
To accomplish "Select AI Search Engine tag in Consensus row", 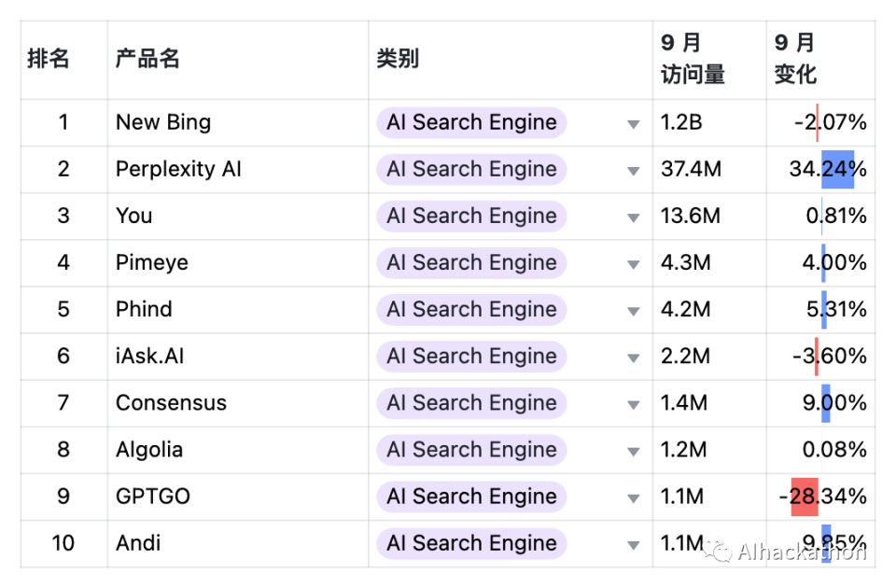I will pos(471,403).
